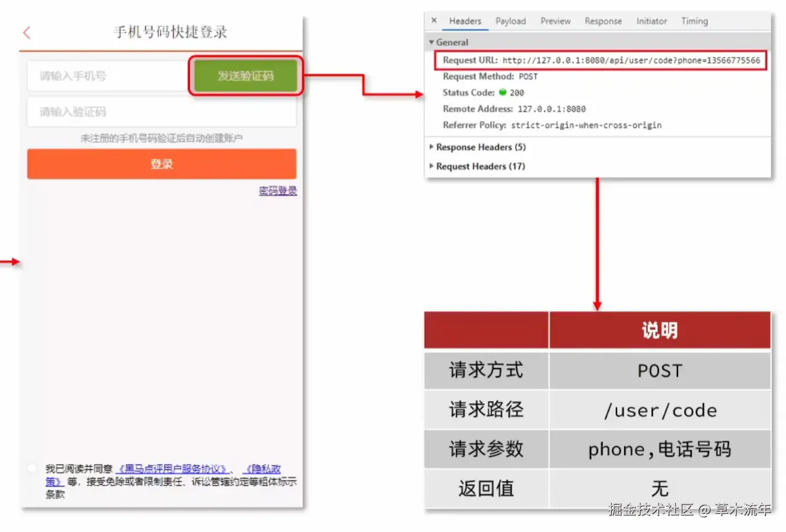View the Initiator tab

click(x=651, y=21)
